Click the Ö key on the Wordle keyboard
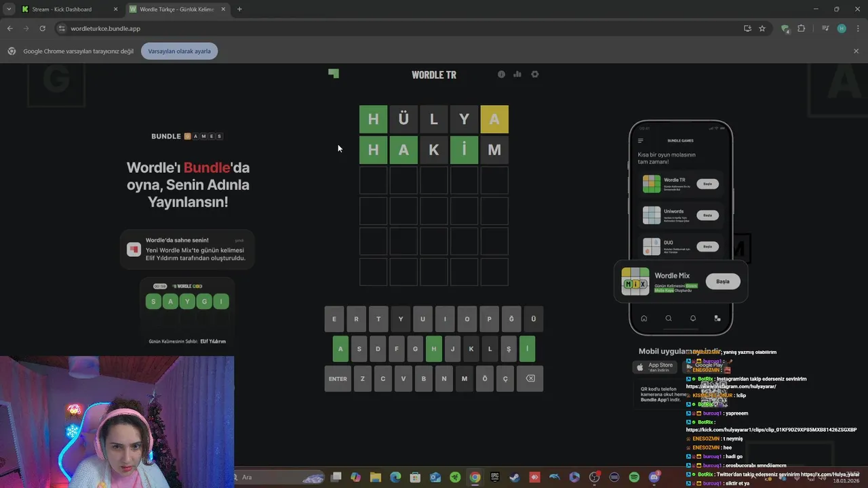 (484, 379)
